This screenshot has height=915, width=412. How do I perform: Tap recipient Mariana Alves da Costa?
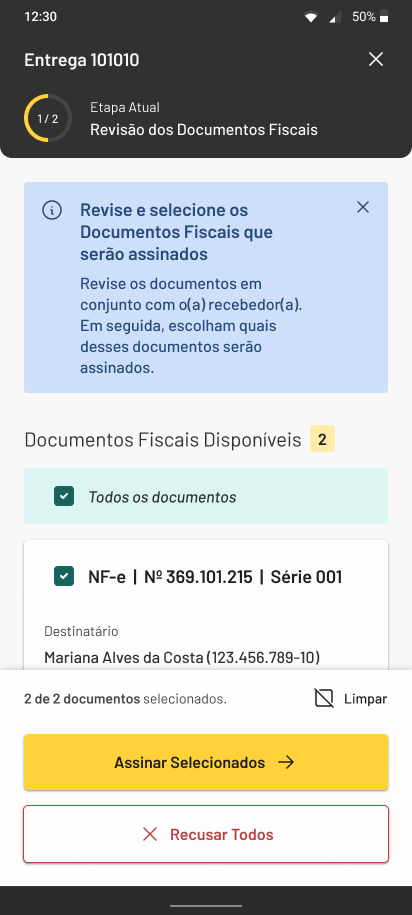tap(182, 658)
